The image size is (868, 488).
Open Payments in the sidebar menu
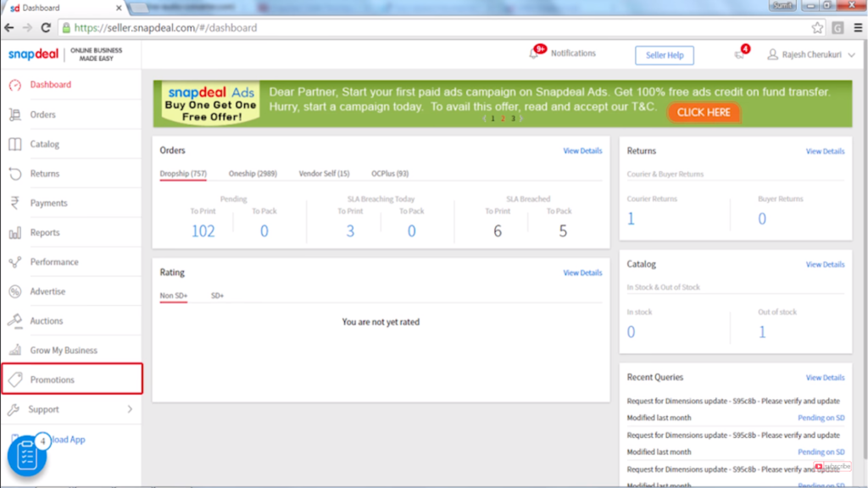click(x=48, y=203)
